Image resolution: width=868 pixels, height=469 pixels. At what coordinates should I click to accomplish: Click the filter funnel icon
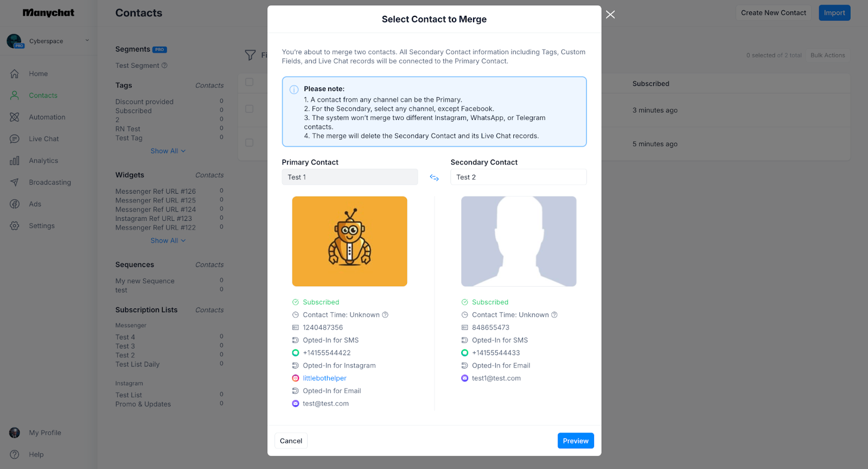click(x=250, y=55)
